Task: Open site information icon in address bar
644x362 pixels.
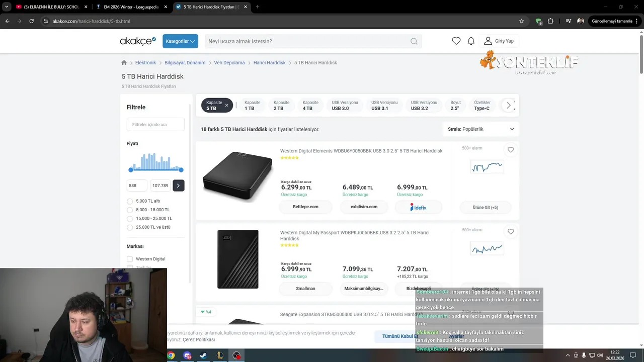Action: (x=45, y=21)
